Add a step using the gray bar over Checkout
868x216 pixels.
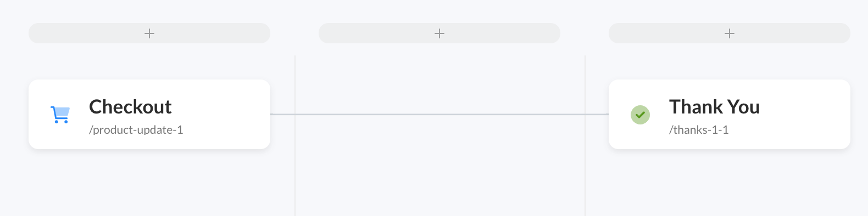tap(149, 33)
